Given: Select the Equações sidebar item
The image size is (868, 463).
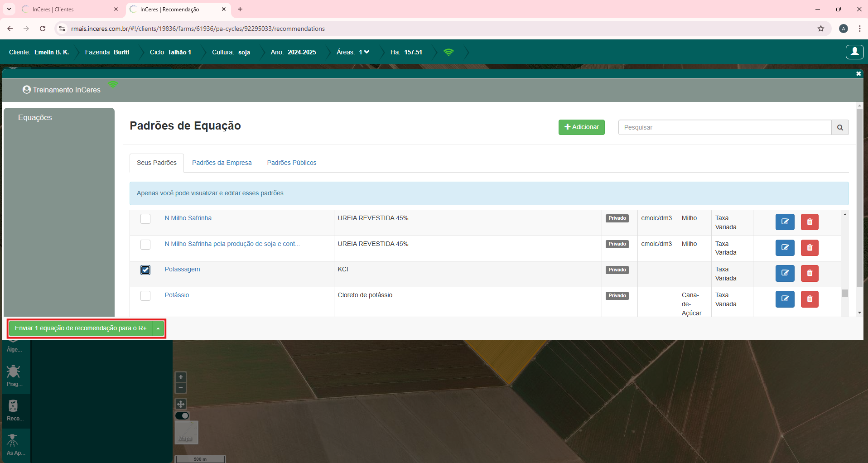Looking at the screenshot, I should pos(35,117).
